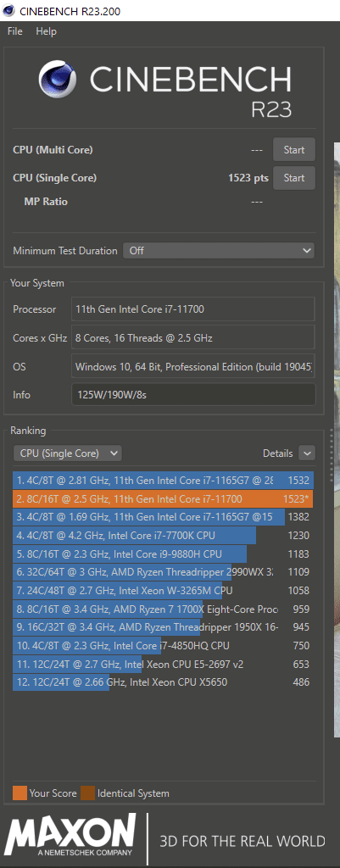Screen dimensions: 340x868
Task: Start the CPU Single Core test
Action: pos(294,178)
